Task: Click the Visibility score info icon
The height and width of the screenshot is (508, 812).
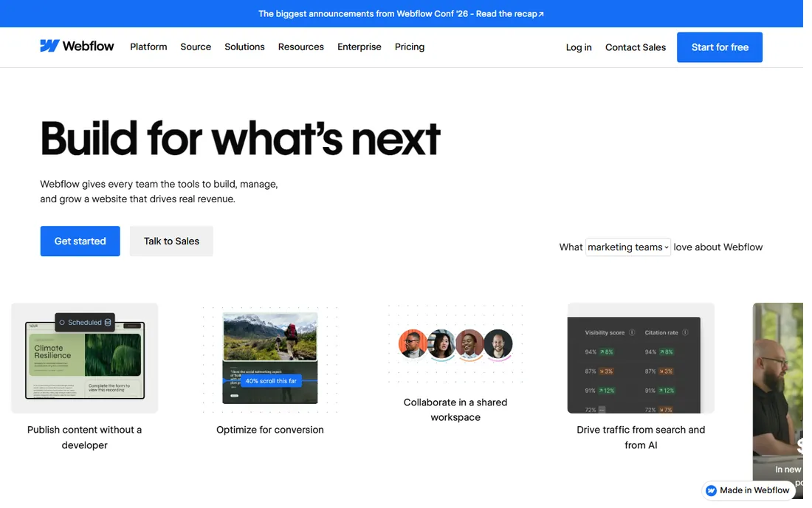Action: tap(632, 332)
